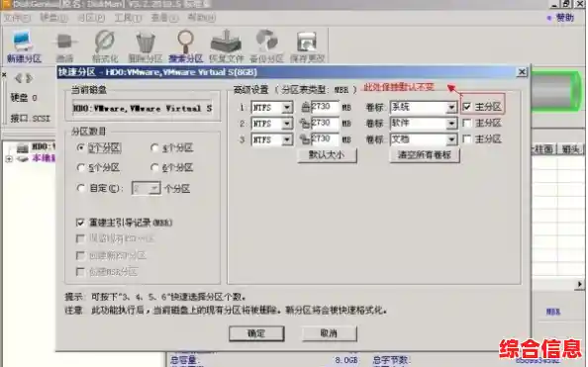
Task: Open the 系统 volume label dropdown
Action: [x=451, y=108]
